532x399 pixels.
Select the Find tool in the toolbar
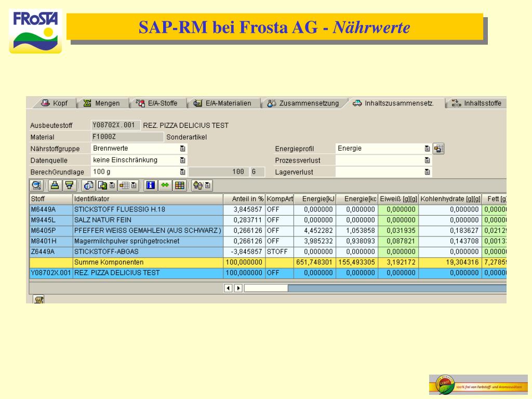pos(36,185)
